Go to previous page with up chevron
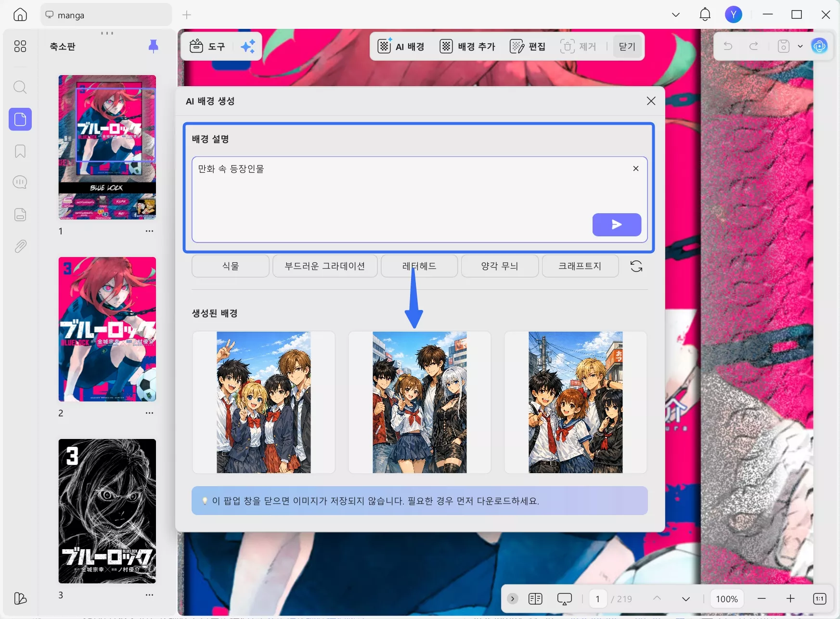 click(x=657, y=599)
